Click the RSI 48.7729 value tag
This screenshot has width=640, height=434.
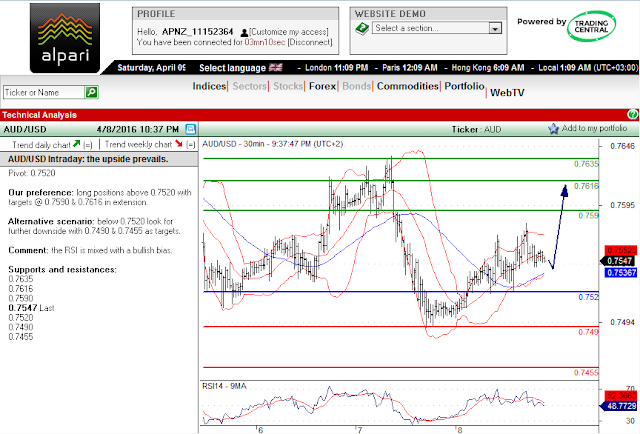pos(619,406)
